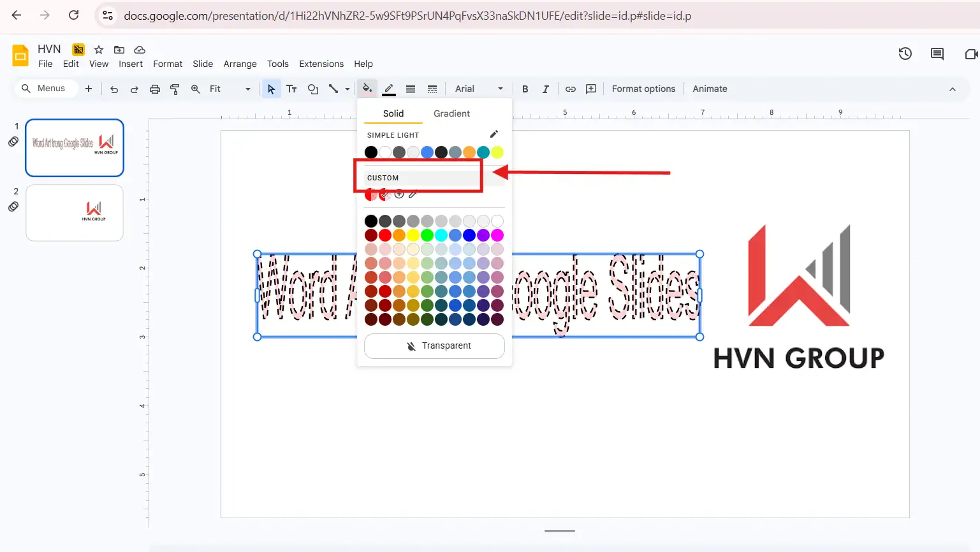Screen dimensions: 980x552
Task: Click the Fill color paint bucket icon
Action: pos(367,89)
